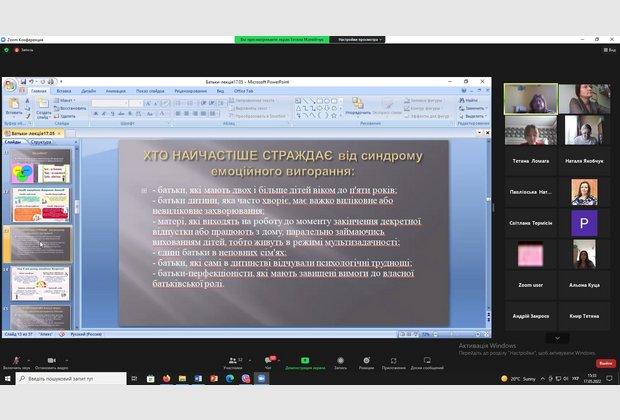Toggle underline formatting in the font group
The image size is (620, 420).
[113, 114]
